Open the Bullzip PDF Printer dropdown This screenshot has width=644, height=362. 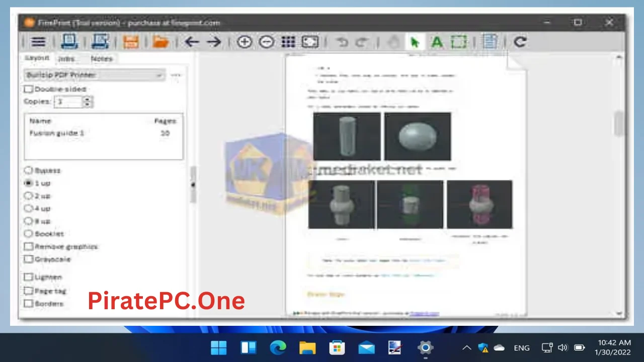point(95,75)
